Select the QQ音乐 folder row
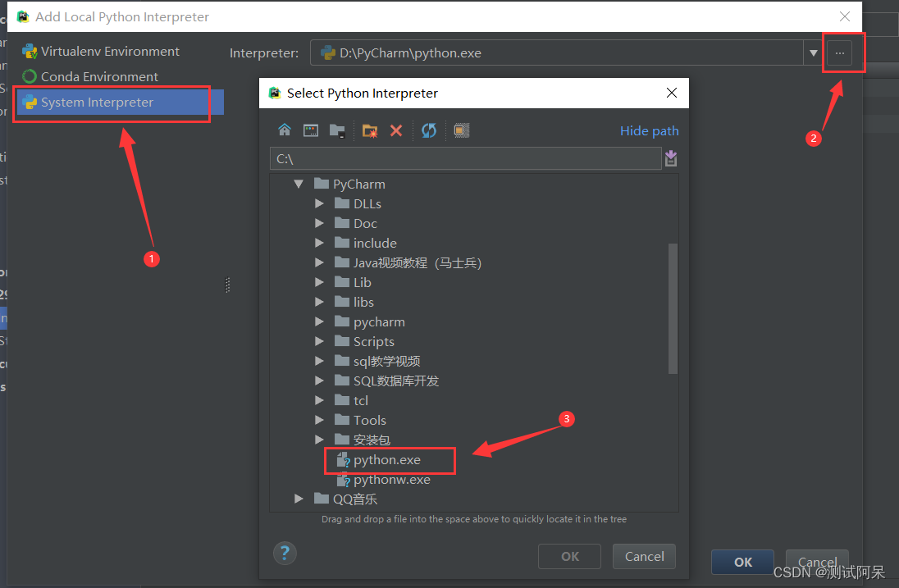The height and width of the screenshot is (588, 899). [345, 499]
